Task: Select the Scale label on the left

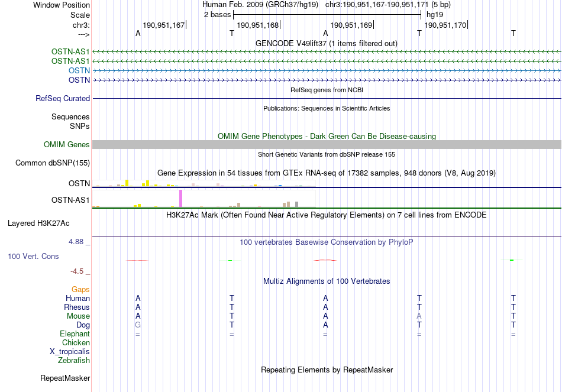Action: (x=80, y=15)
